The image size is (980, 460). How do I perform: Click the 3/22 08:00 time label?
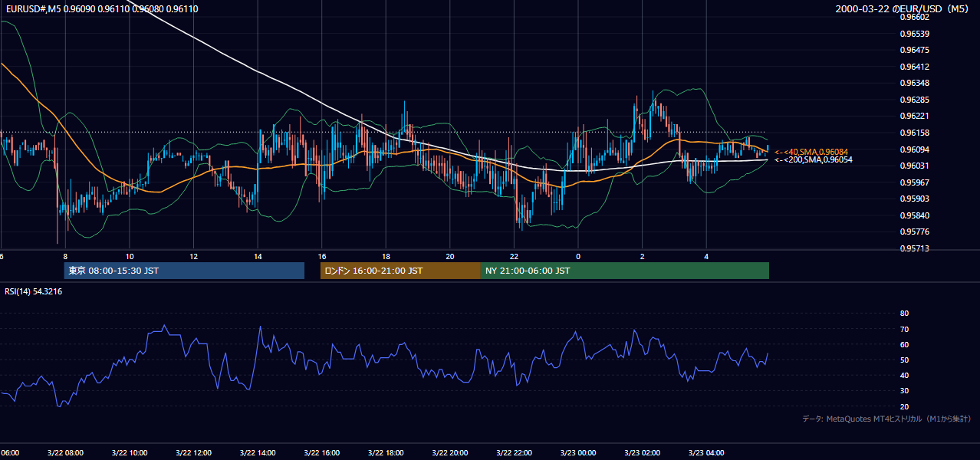(64, 453)
